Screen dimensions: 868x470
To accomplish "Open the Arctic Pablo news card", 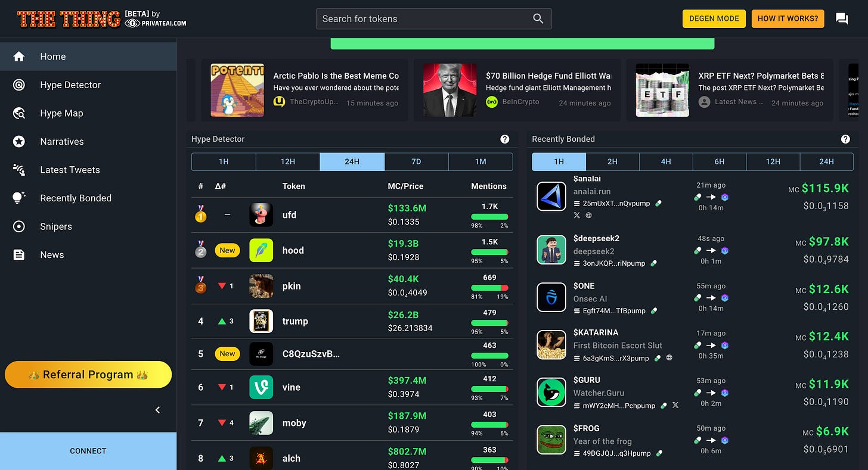I will pyautogui.click(x=305, y=90).
